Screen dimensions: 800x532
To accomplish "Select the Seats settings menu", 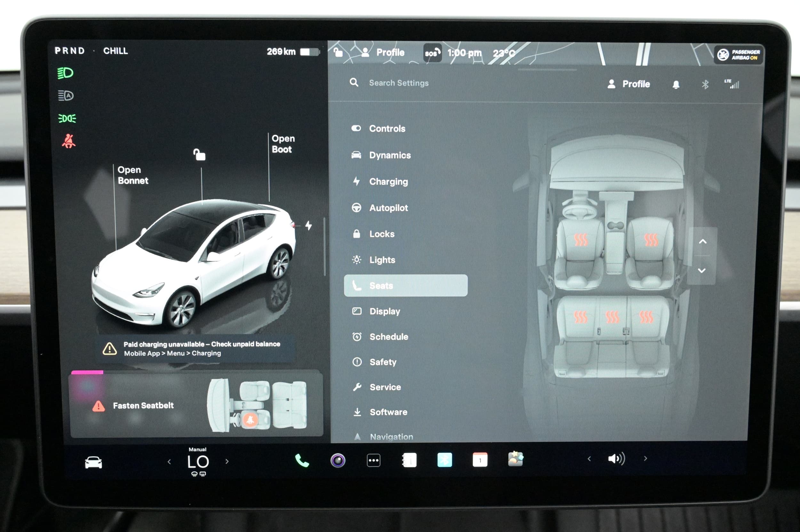I will (x=406, y=285).
